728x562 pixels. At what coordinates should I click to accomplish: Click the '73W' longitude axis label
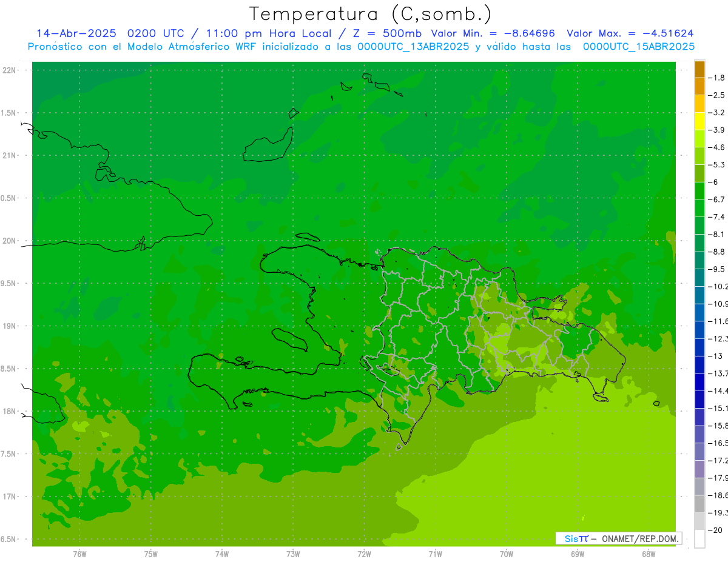[x=293, y=554]
